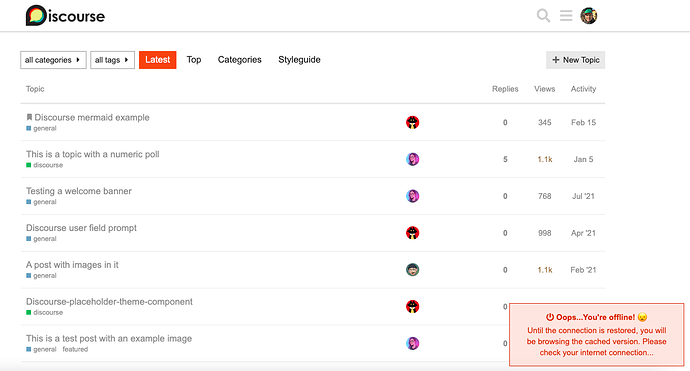Click general category under test post with example image
Image resolution: width=690 pixels, height=371 pixels.
41,349
